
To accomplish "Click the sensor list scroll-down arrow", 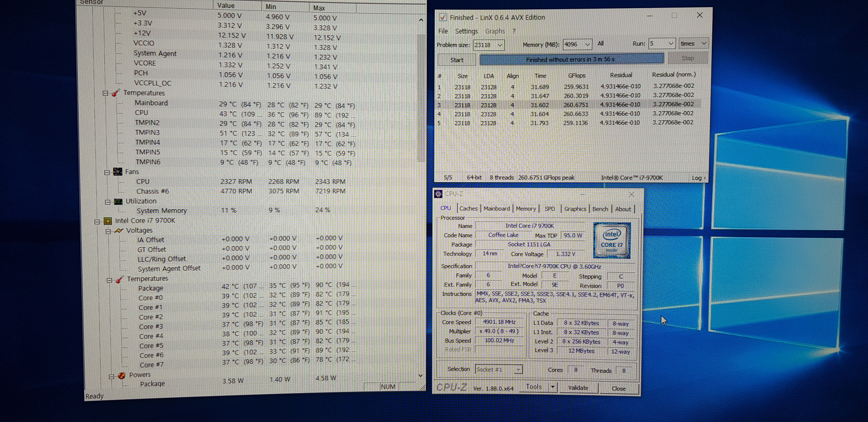I will pyautogui.click(x=420, y=375).
